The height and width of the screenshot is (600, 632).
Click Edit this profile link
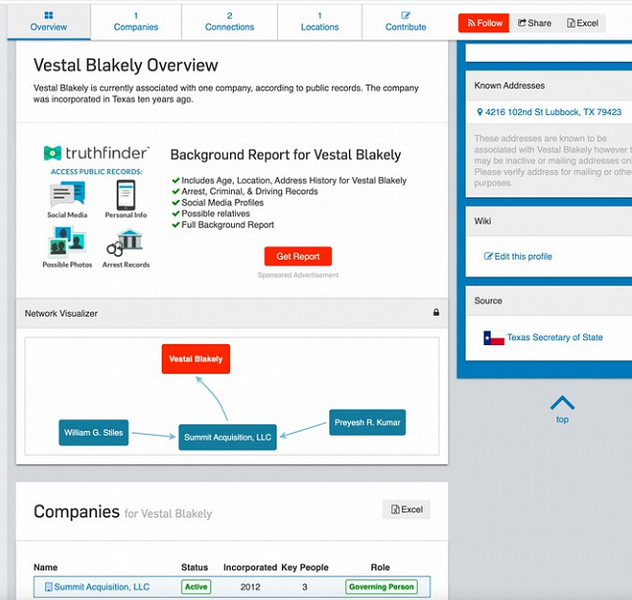(523, 256)
